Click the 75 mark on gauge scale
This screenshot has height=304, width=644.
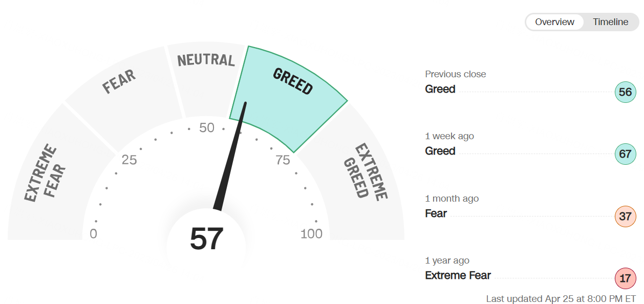[283, 160]
